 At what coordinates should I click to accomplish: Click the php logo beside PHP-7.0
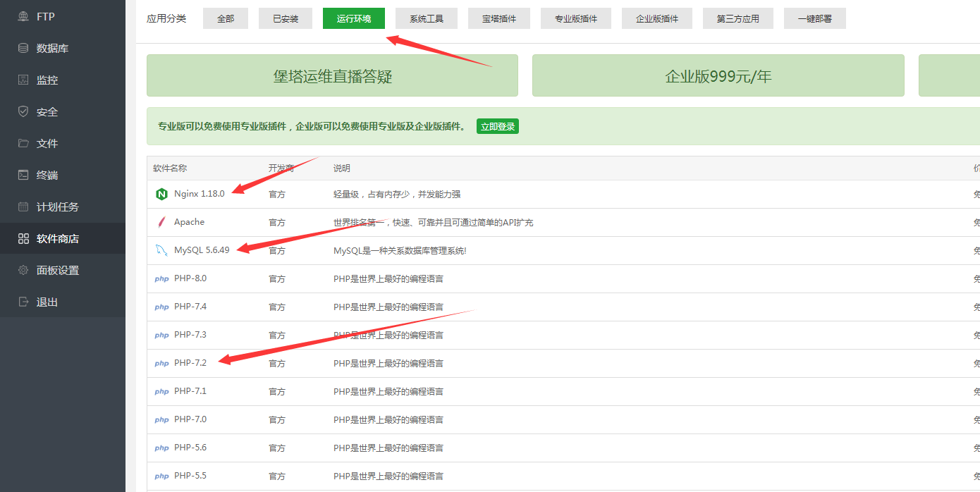(x=161, y=420)
